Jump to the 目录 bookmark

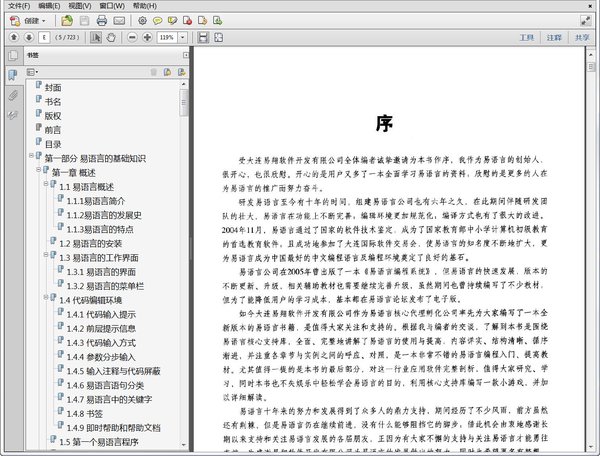pos(53,144)
